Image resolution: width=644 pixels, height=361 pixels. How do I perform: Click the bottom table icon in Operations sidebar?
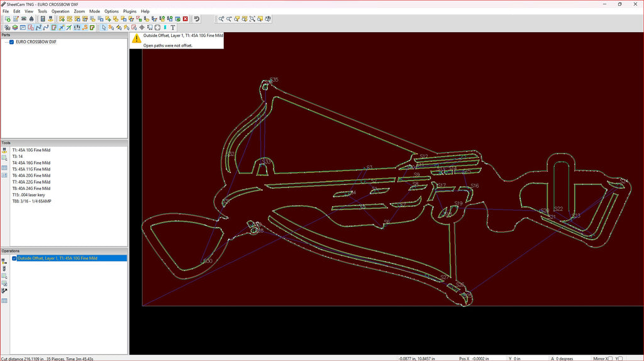pyautogui.click(x=4, y=301)
